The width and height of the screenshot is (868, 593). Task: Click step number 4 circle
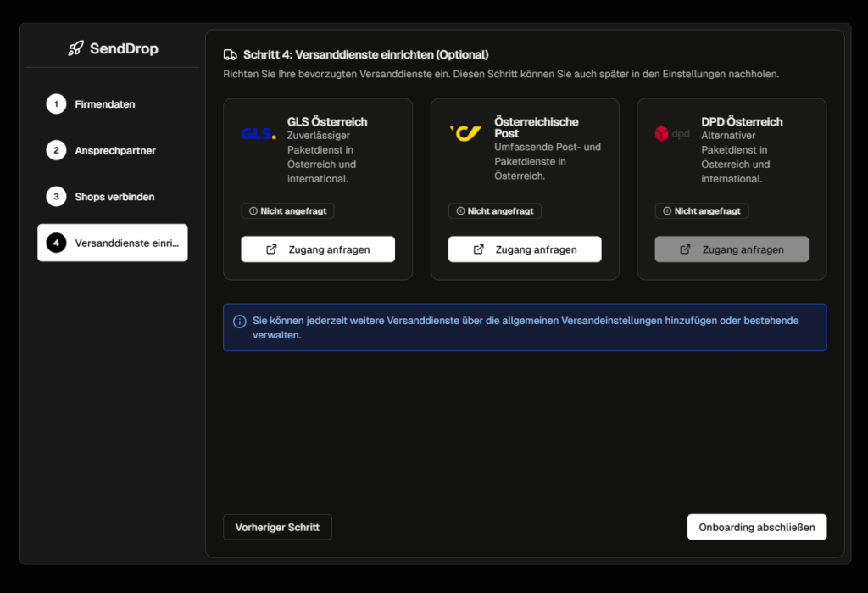click(x=56, y=243)
